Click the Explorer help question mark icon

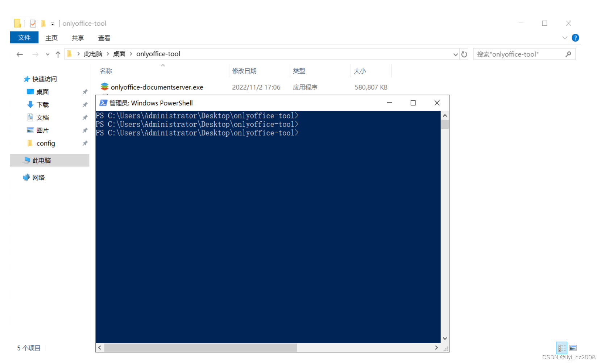pos(575,38)
